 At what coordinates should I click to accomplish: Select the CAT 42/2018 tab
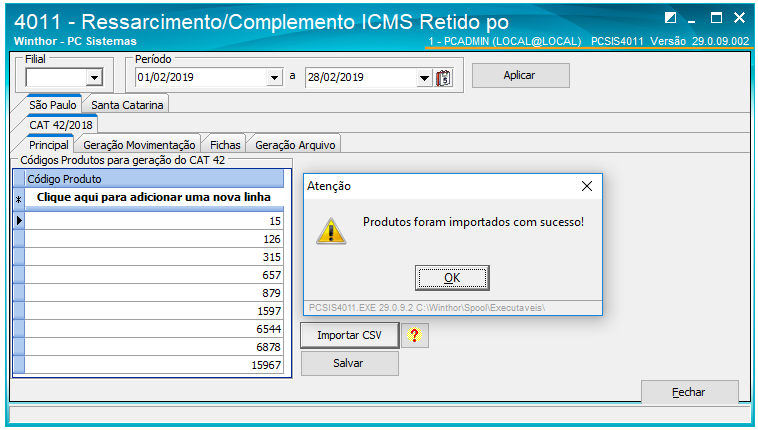coord(61,125)
